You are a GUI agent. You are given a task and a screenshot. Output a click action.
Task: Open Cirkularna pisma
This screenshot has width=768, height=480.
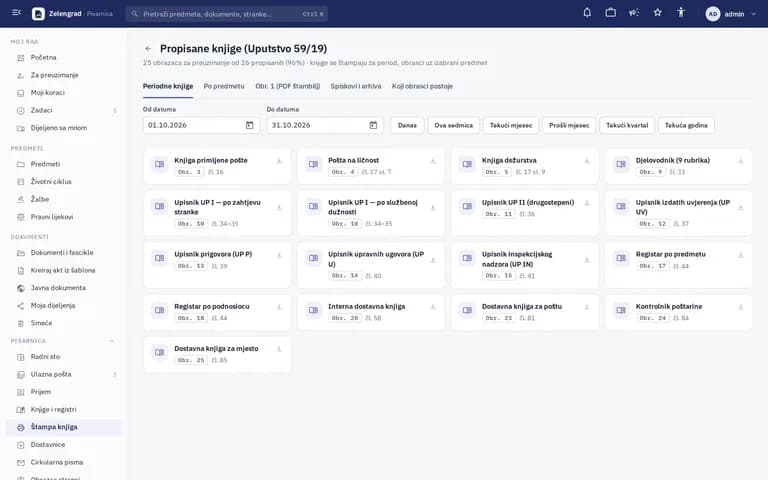pos(64,463)
